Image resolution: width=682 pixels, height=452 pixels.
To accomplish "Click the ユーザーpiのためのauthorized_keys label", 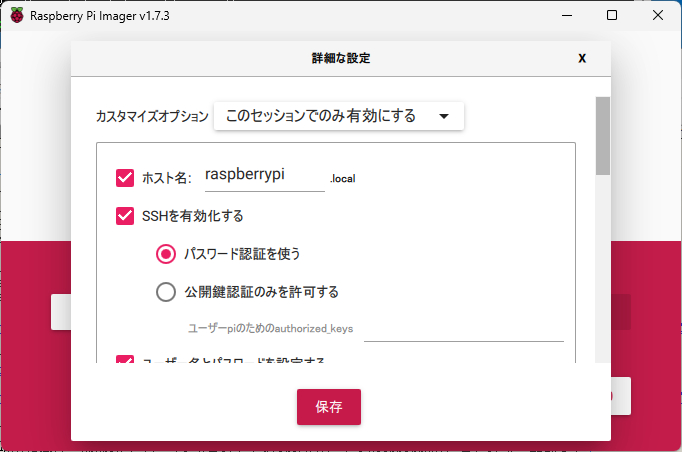I will [271, 328].
